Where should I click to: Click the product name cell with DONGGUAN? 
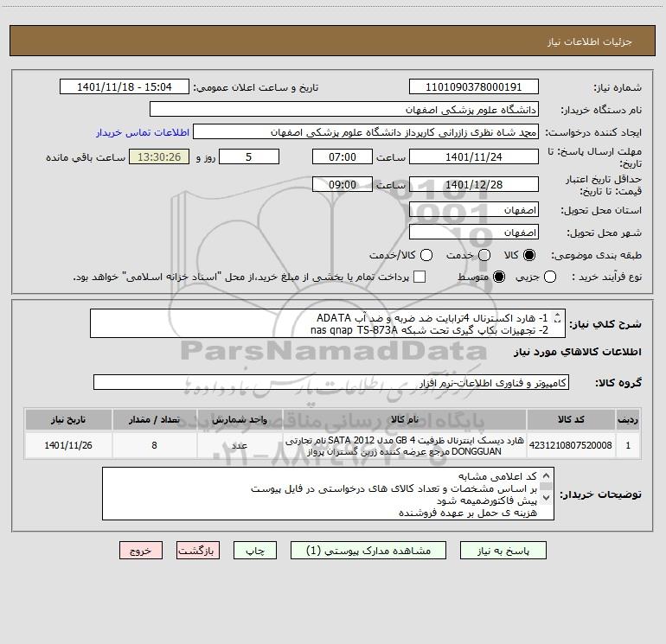pos(405,445)
